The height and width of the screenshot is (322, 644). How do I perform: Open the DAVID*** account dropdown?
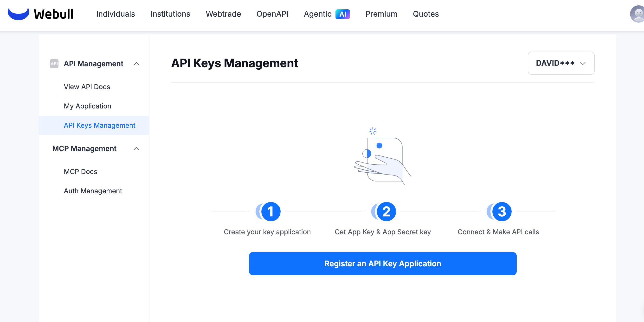(561, 63)
